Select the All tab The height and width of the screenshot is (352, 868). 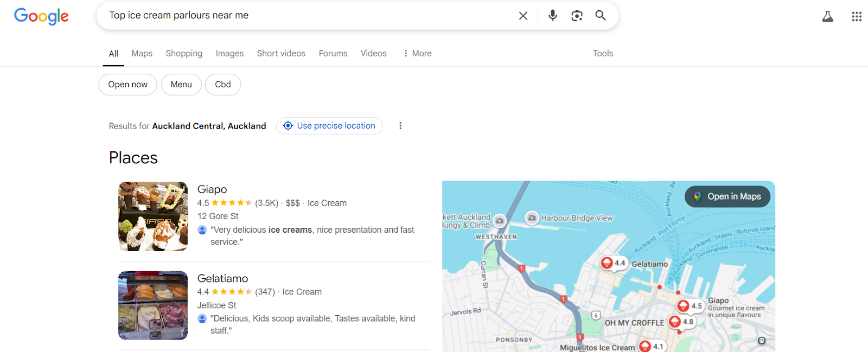113,53
